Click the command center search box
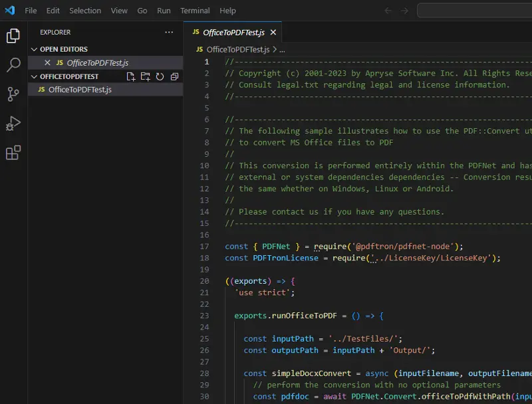The image size is (532, 404). [x=474, y=11]
